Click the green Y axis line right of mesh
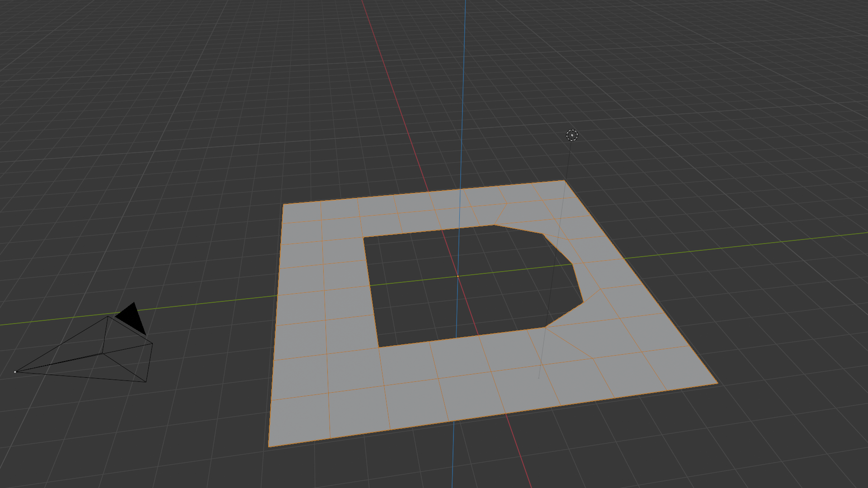This screenshot has height=488, width=868. click(x=746, y=246)
